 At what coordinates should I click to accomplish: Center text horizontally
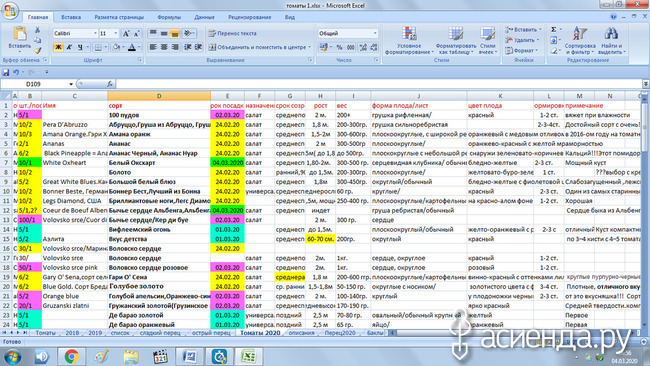tap(164, 47)
